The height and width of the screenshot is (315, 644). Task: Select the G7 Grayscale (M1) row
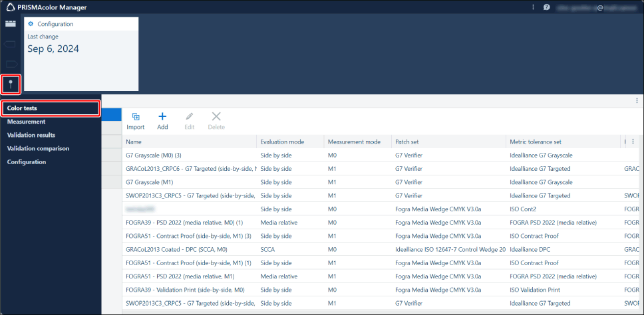click(x=154, y=182)
